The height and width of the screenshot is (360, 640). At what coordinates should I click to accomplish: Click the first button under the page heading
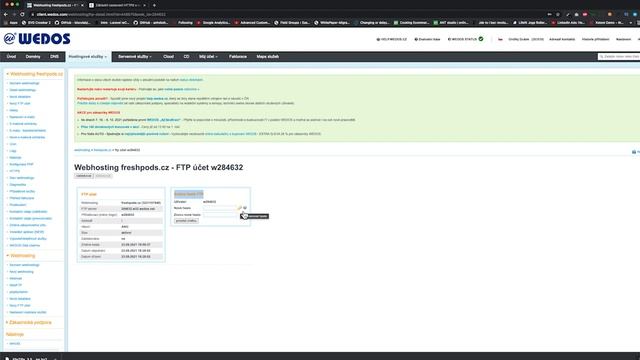[x=84, y=176]
